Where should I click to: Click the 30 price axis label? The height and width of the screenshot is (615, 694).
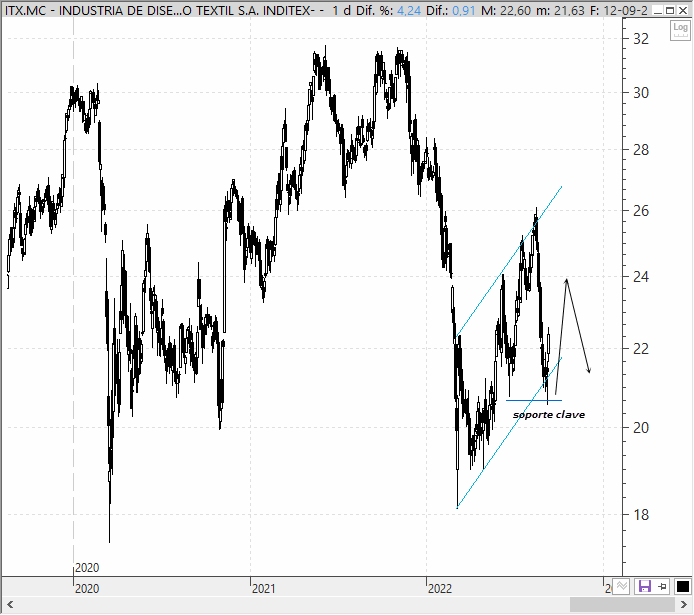641,93
